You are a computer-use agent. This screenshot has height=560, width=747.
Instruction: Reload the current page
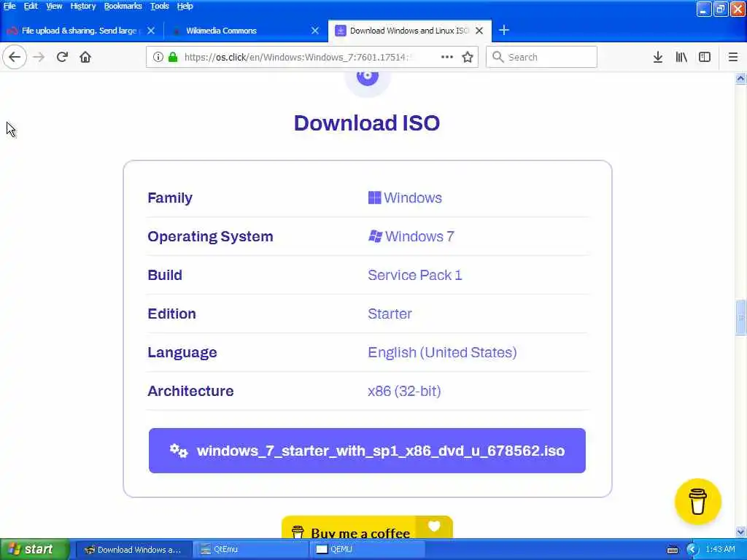point(62,57)
